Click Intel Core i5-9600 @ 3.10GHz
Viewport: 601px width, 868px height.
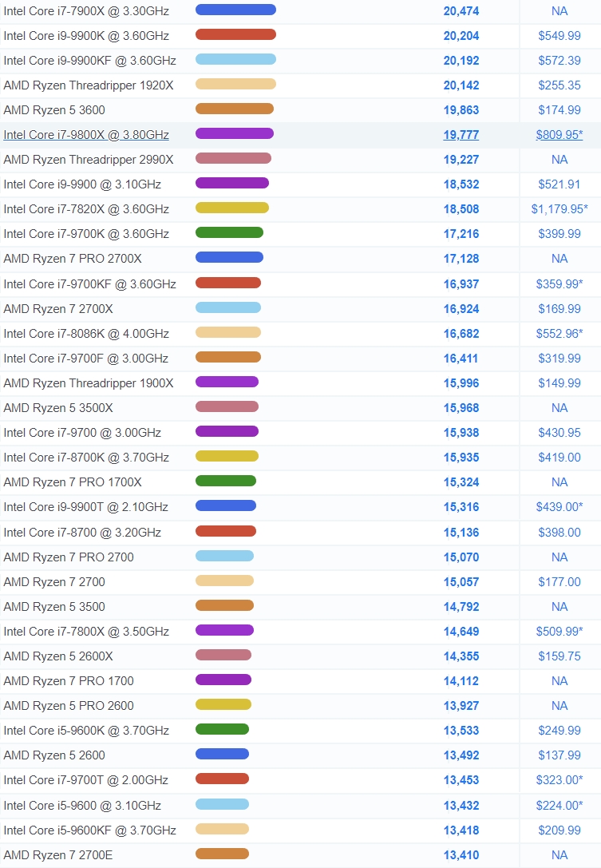pos(82,806)
